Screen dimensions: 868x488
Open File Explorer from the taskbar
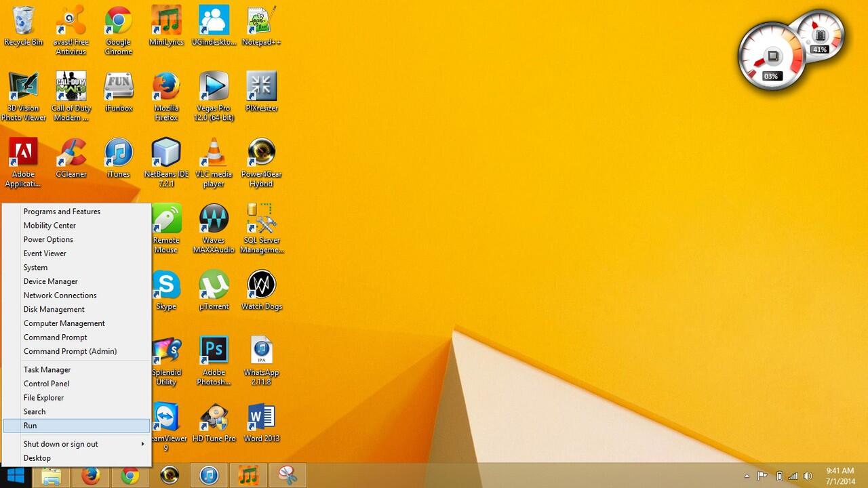[52, 476]
